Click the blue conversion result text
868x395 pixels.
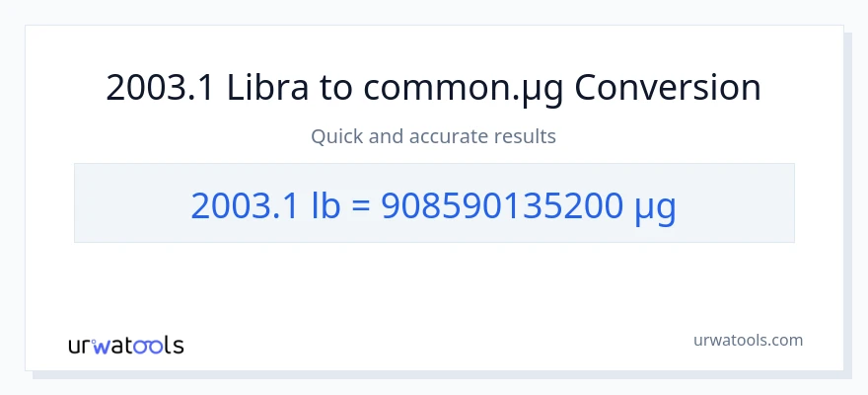(x=433, y=204)
